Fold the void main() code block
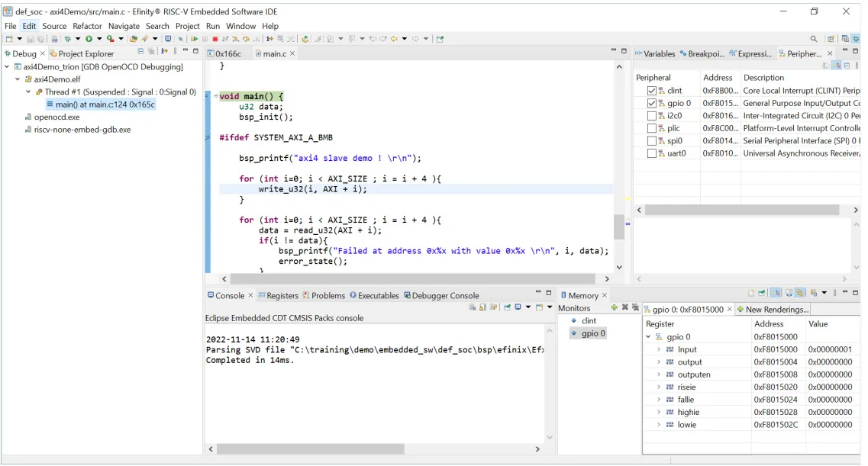 [x=215, y=96]
